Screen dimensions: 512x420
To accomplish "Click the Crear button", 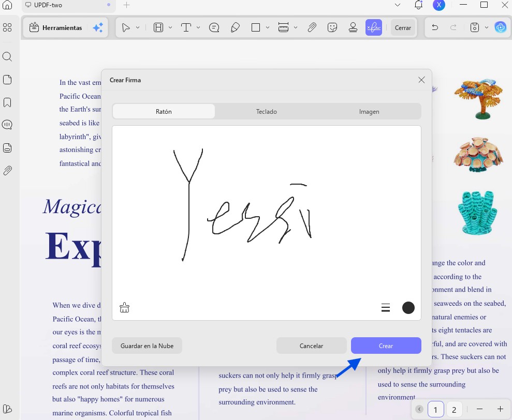I will coord(386,346).
